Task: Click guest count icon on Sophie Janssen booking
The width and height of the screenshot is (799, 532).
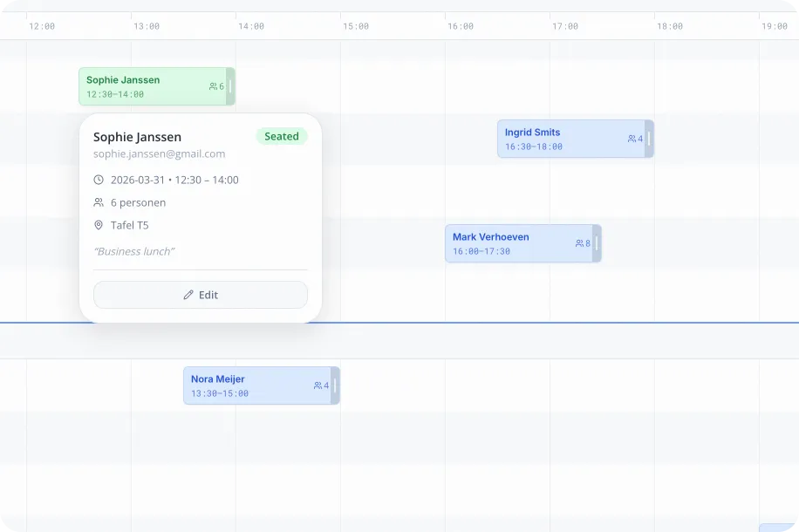Action: 213,86
